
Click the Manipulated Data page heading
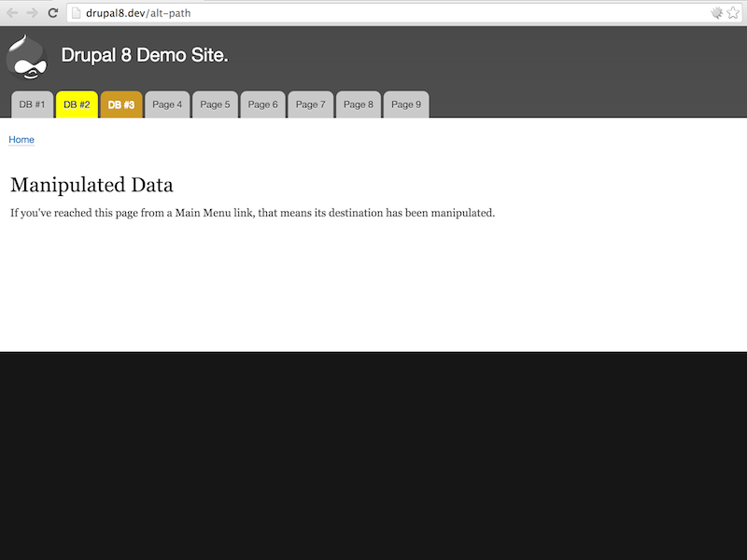90,185
